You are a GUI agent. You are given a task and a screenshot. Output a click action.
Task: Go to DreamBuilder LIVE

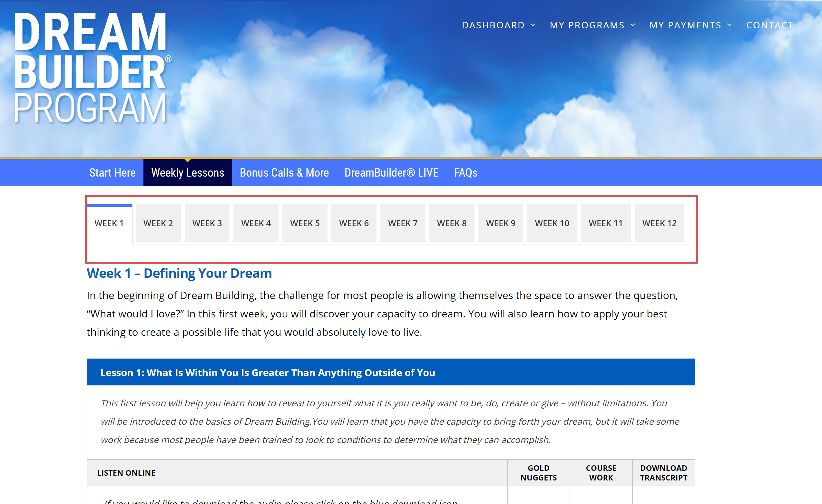tap(391, 172)
